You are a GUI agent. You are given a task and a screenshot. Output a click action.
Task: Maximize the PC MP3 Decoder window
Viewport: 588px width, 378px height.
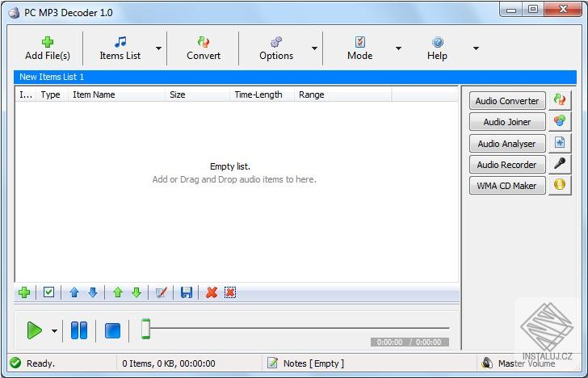(x=533, y=10)
